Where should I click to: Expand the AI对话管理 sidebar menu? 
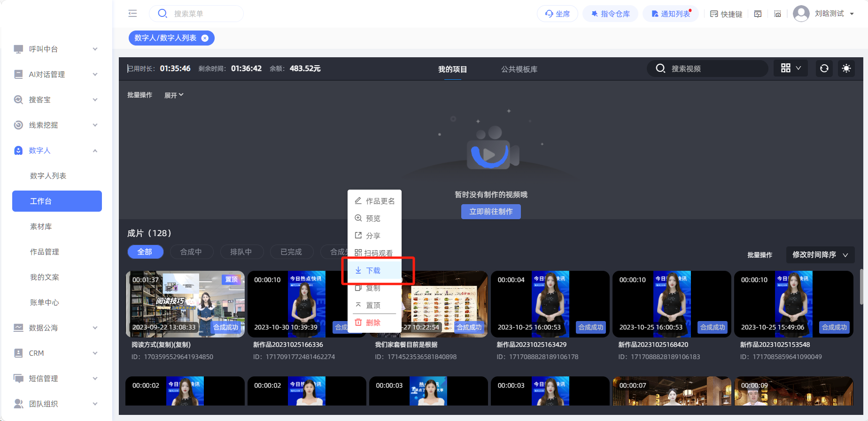(x=57, y=74)
